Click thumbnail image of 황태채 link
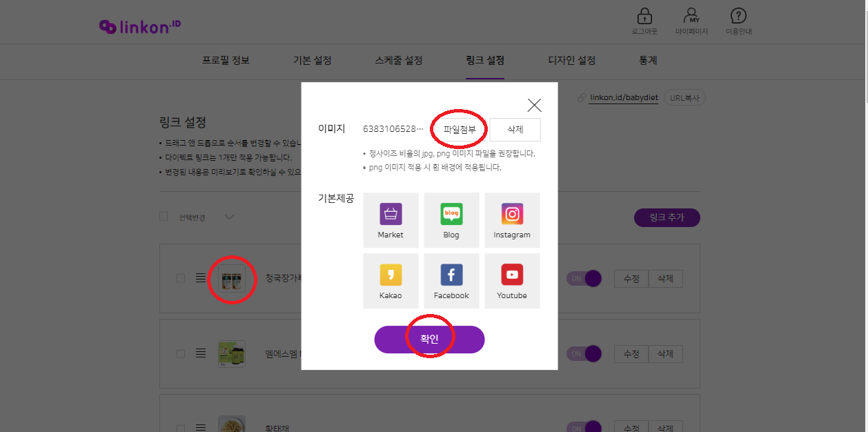Screen dimensions: 868x432 pos(232,424)
